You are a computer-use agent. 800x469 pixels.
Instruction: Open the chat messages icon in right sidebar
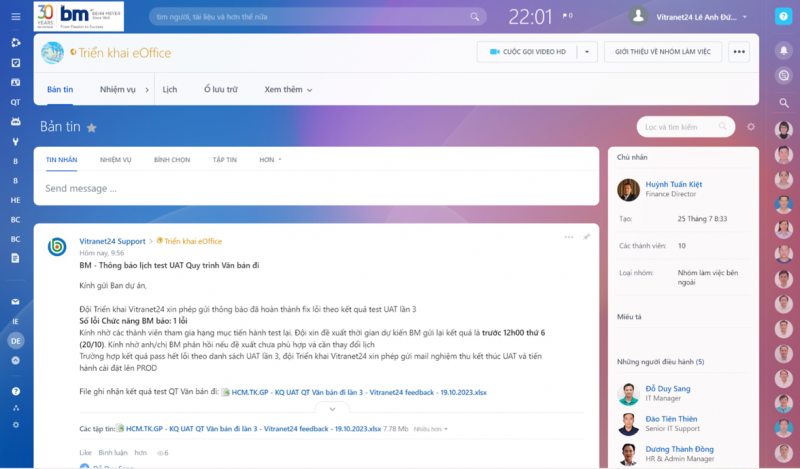(x=784, y=75)
